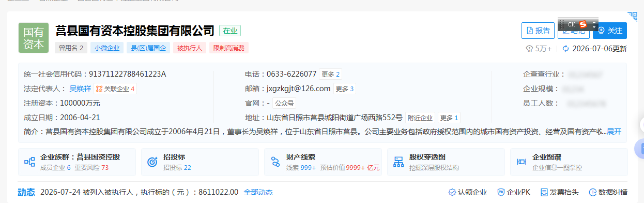Image resolution: width=644 pixels, height=203 pixels.
Task: Click the refresh update icon
Action: (x=565, y=49)
